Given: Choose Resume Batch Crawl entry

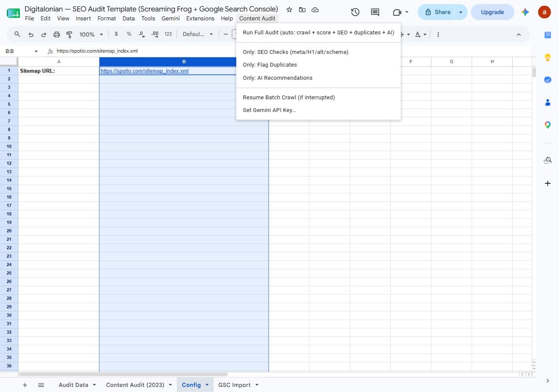Looking at the screenshot, I should [x=319, y=98].
